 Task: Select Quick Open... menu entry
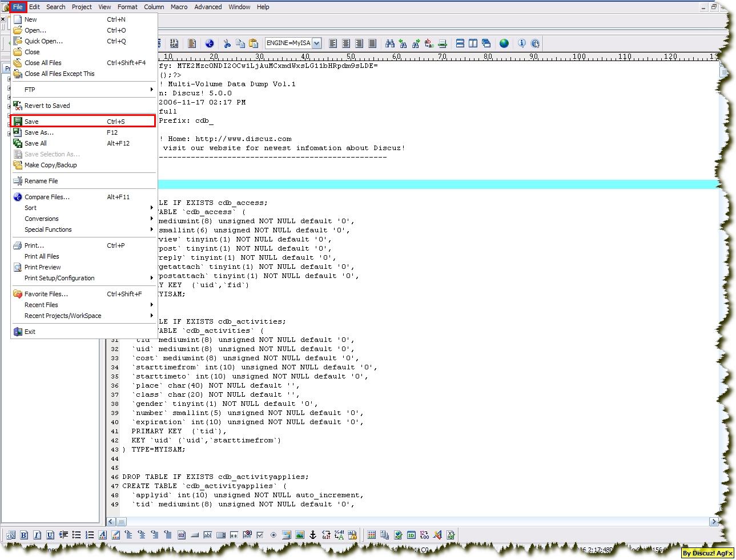[83, 41]
